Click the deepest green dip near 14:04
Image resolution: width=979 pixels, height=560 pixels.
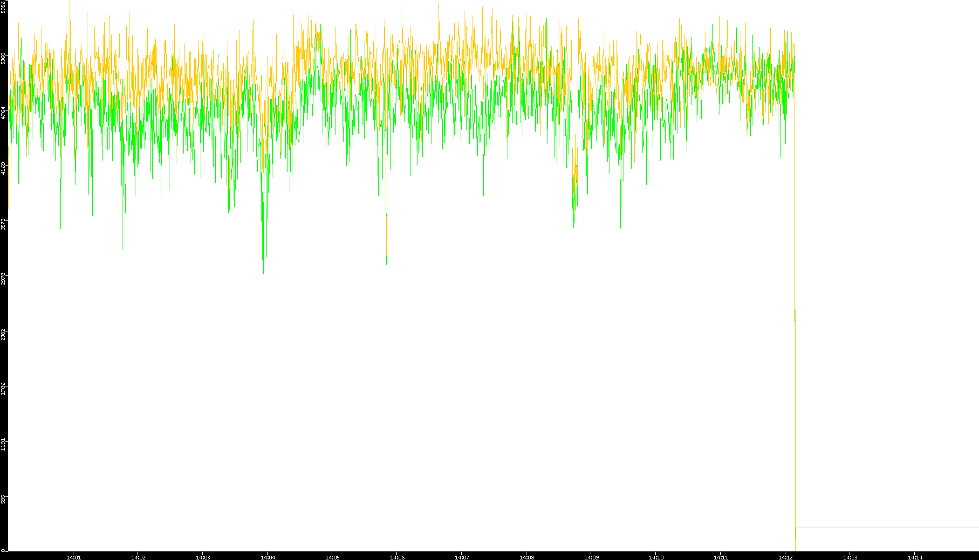pyautogui.click(x=263, y=269)
